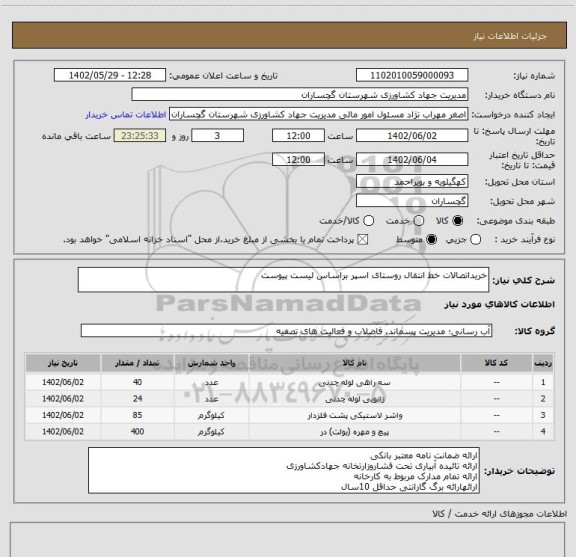Click the price validity date 1402/06/04 field
Viewport: 576px width, 557px height.
coord(412,159)
